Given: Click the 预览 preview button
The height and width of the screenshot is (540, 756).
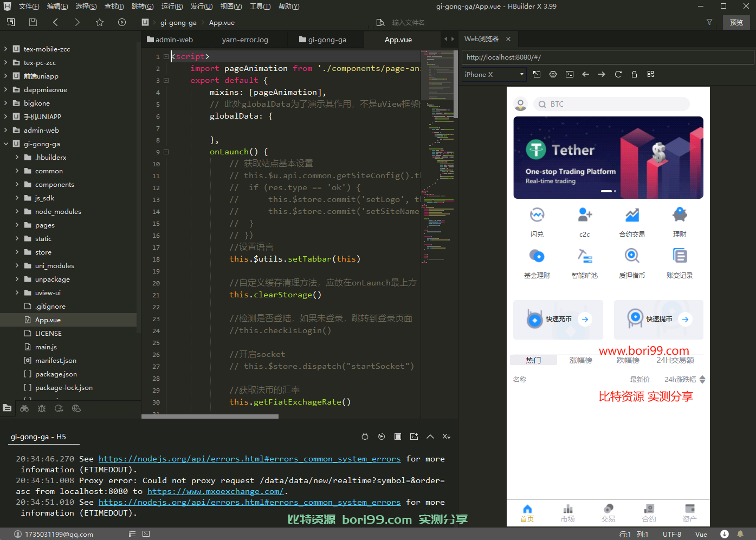Looking at the screenshot, I should 736,22.
